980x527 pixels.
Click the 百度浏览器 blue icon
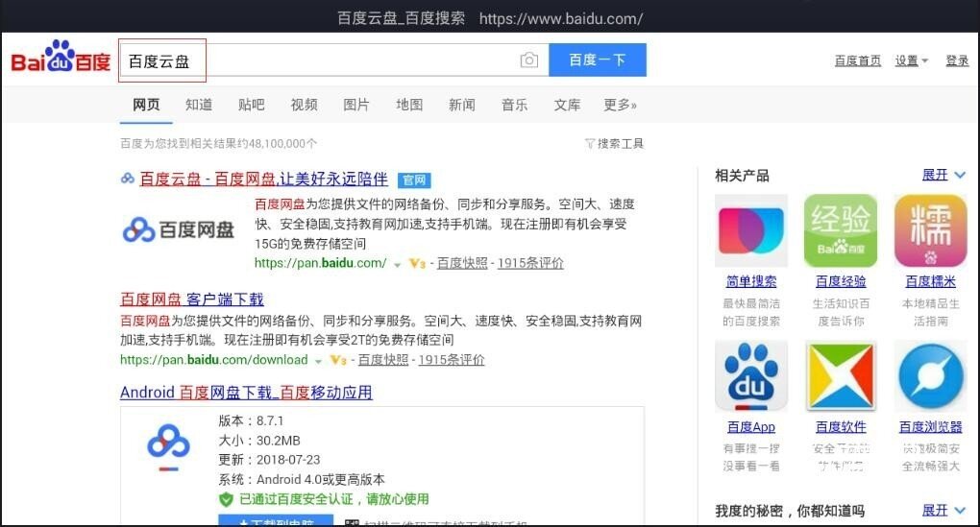[931, 376]
